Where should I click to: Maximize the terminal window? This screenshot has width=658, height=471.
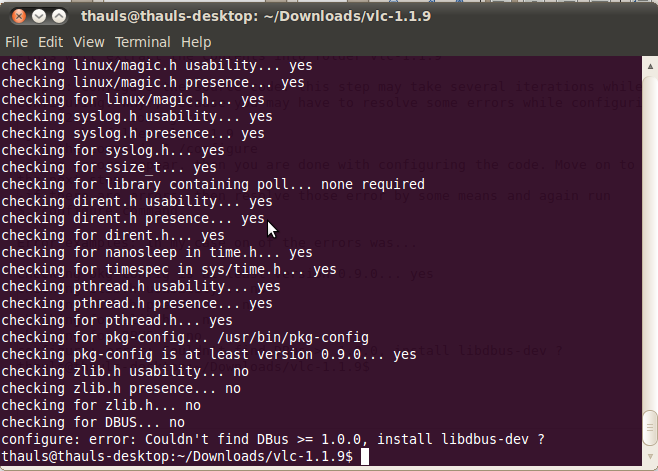[59, 16]
